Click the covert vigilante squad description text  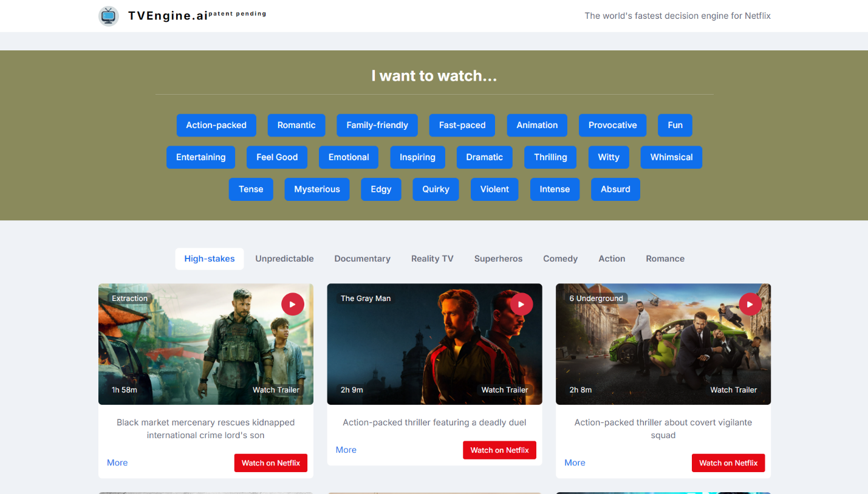point(663,428)
